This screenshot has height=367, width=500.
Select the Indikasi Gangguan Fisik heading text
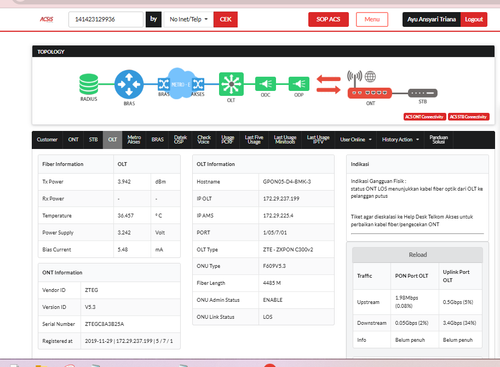coord(378,181)
